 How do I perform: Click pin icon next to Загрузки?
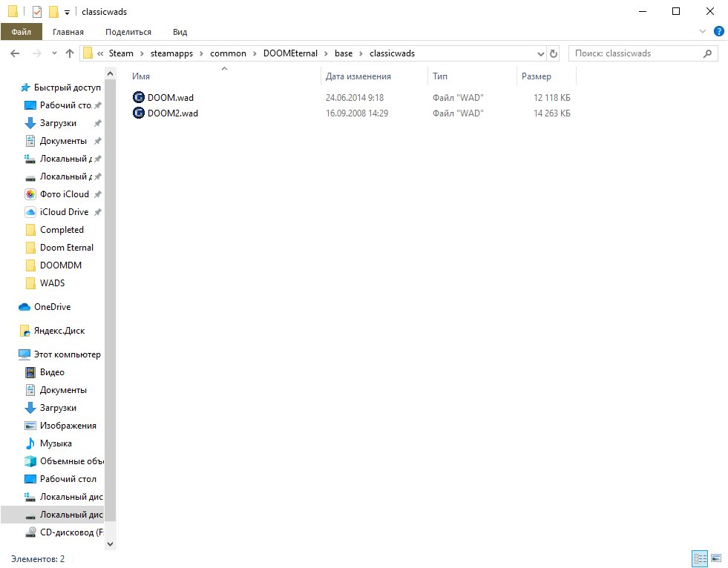(97, 123)
